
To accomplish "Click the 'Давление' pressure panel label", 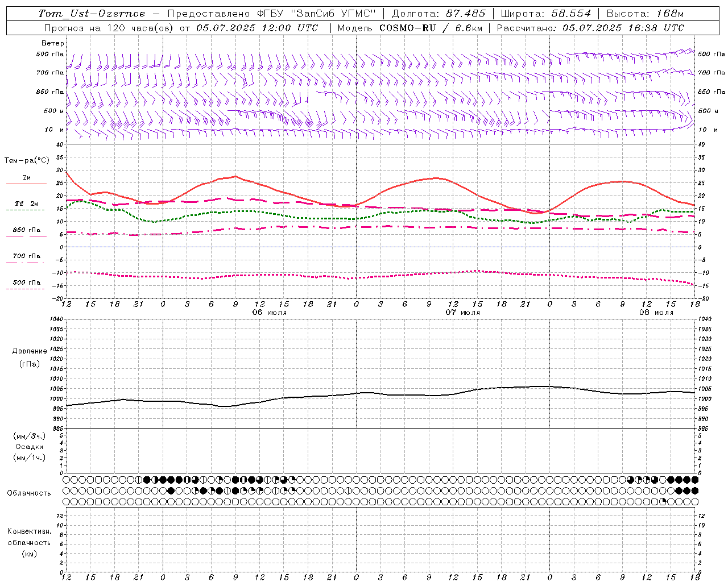I will coord(30,351).
